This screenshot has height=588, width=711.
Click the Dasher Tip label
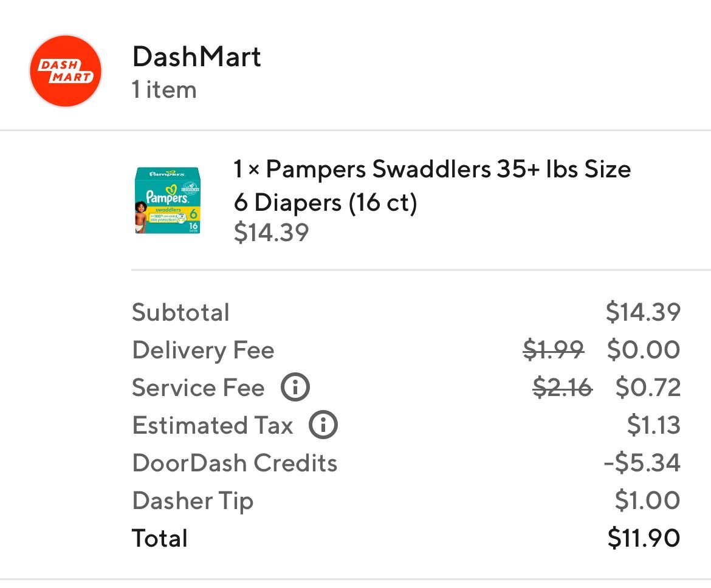[192, 501]
